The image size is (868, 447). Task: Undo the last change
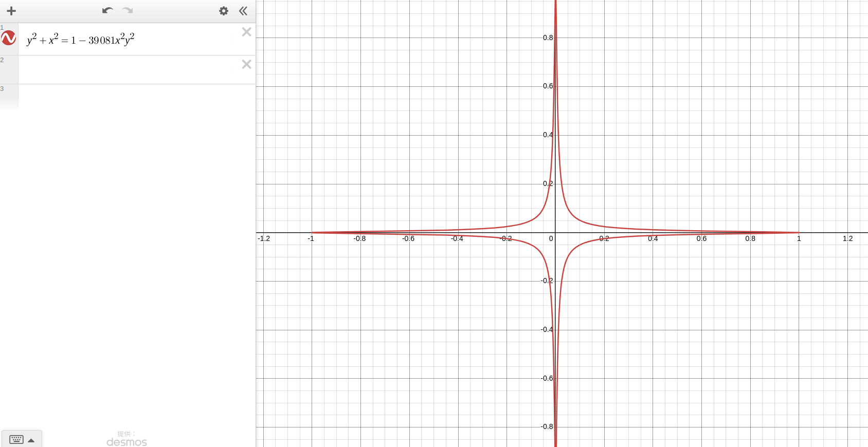point(107,10)
